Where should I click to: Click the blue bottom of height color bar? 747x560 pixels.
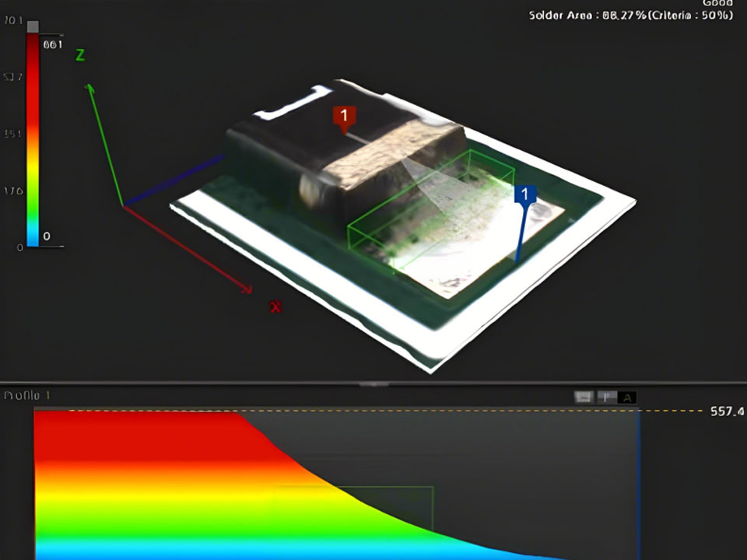point(32,236)
